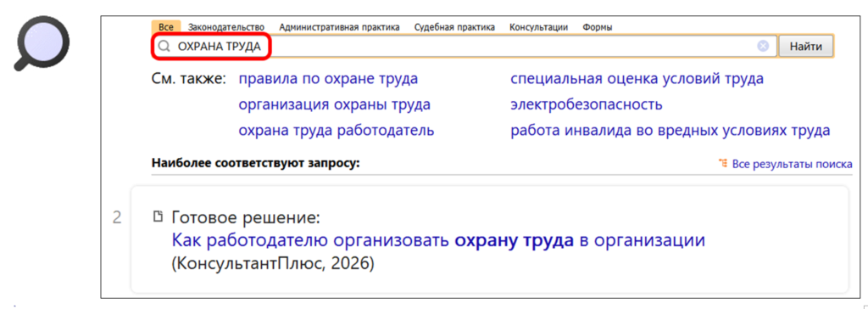Click the magnifier icon inside the search box
The width and height of the screenshot is (868, 309).
pyautogui.click(x=164, y=47)
